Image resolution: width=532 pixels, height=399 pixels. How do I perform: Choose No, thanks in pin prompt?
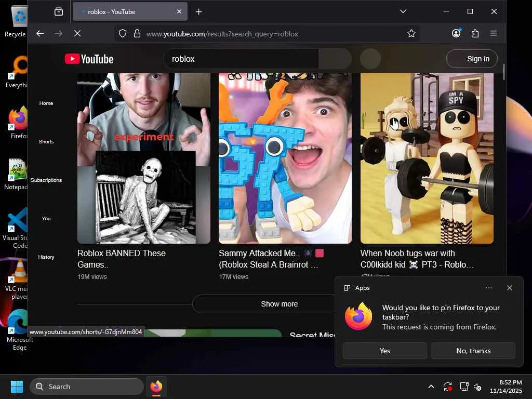tap(473, 351)
